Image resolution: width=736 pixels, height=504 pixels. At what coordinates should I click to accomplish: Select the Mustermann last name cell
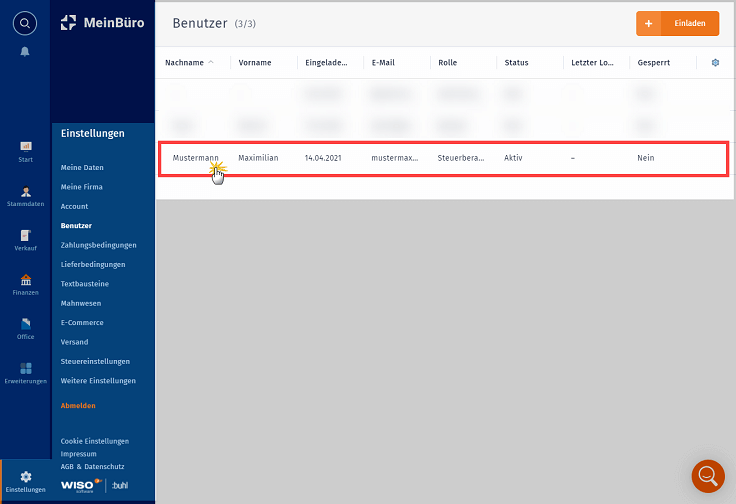click(x=196, y=158)
